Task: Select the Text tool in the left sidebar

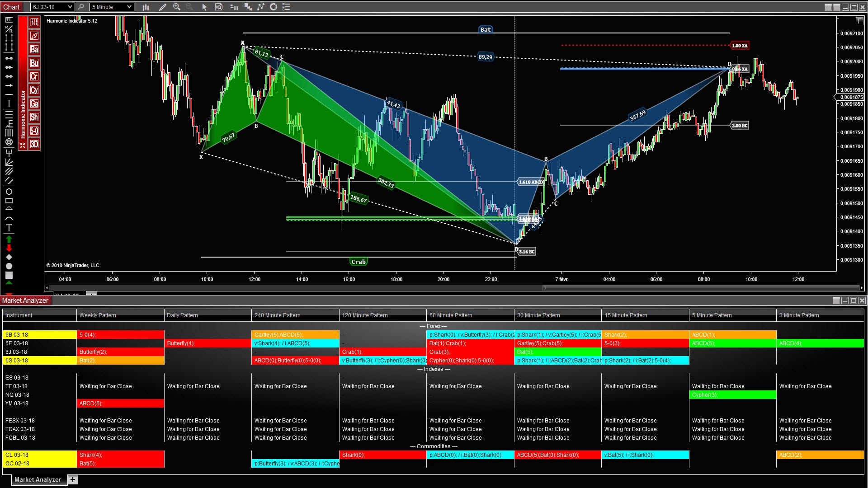Action: point(9,228)
